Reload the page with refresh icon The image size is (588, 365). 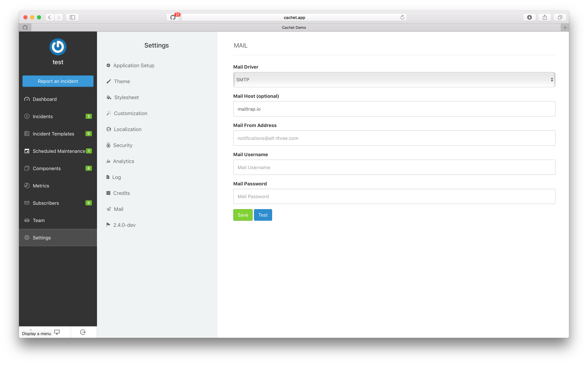point(402,17)
